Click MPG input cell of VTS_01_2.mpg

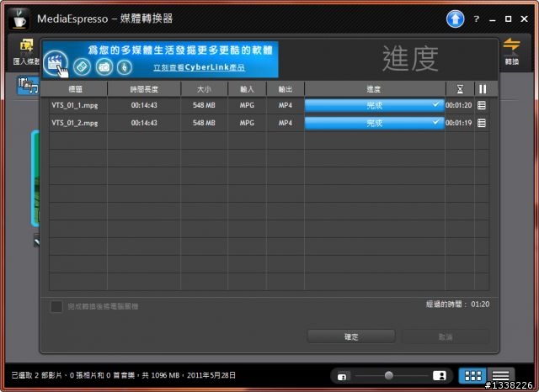point(247,123)
